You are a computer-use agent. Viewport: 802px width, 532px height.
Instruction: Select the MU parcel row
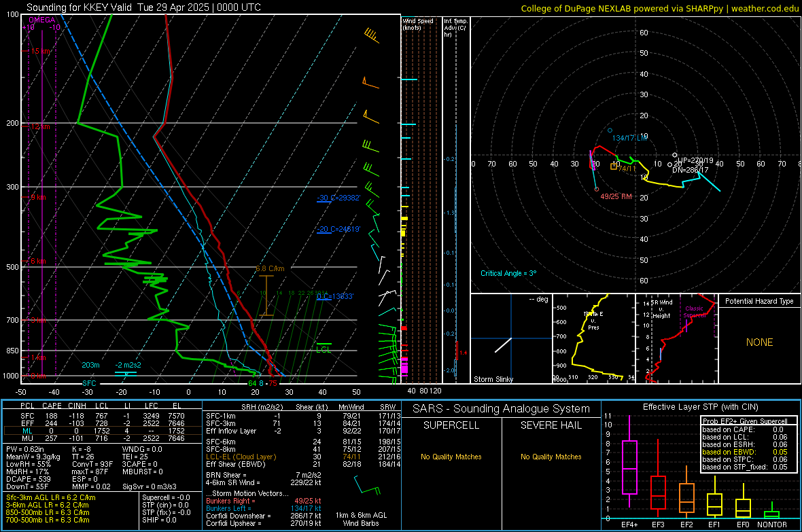point(103,438)
